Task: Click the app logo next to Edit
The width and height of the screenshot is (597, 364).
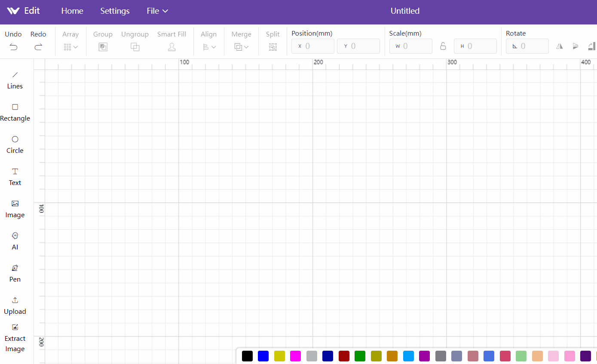Action: pyautogui.click(x=13, y=11)
